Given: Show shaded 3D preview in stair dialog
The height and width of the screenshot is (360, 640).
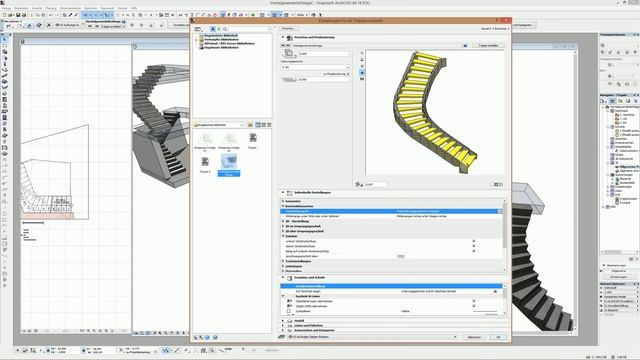Looking at the screenshot, I should click(x=362, y=72).
